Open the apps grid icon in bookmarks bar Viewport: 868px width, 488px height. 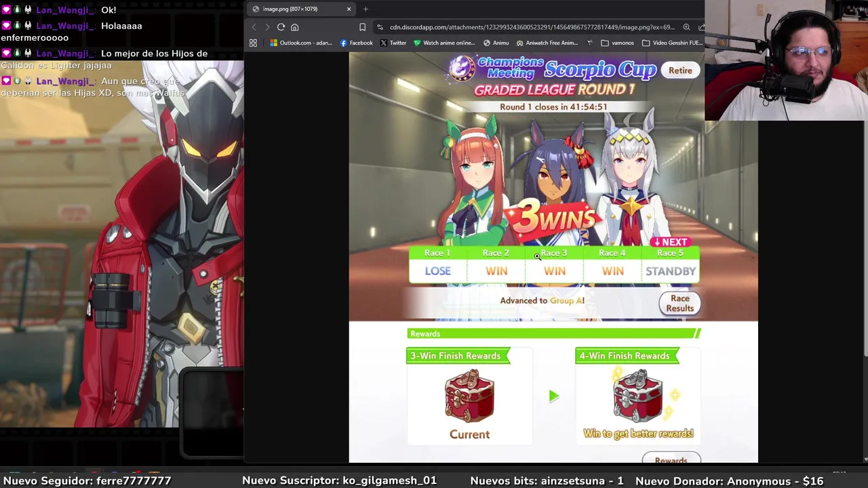click(x=253, y=43)
